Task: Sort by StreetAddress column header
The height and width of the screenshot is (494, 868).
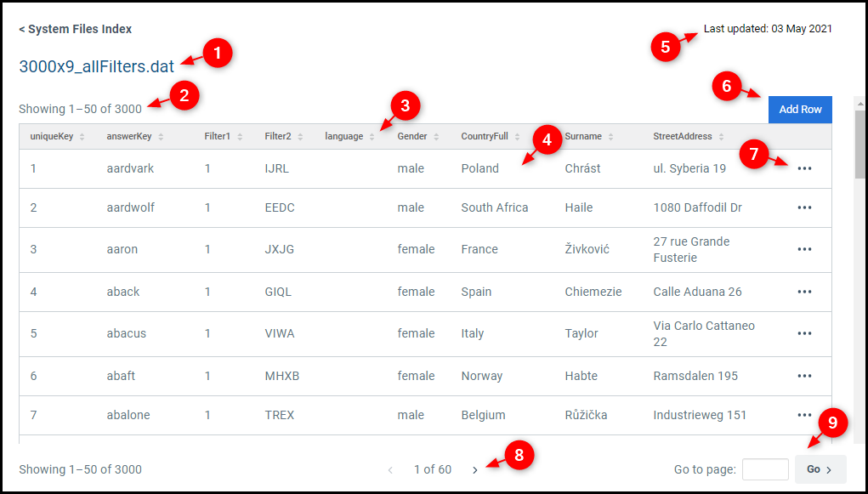Action: click(x=688, y=136)
